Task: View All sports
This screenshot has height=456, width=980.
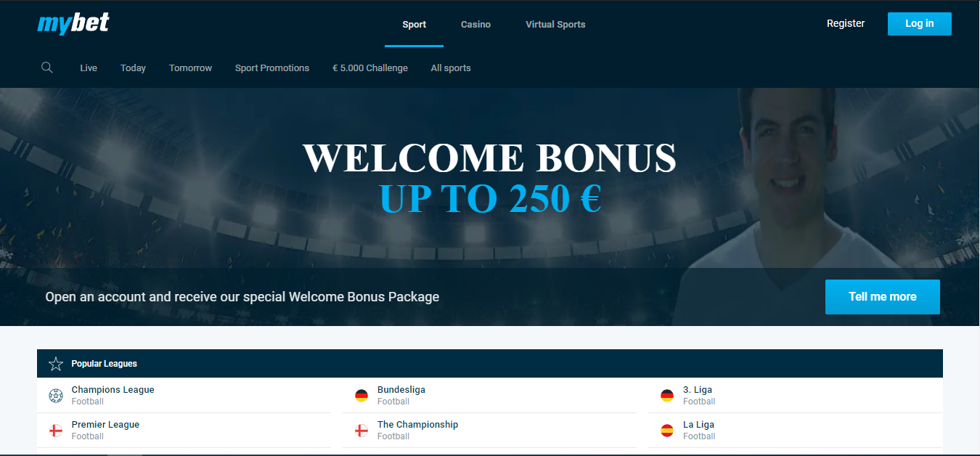Action: [x=451, y=68]
